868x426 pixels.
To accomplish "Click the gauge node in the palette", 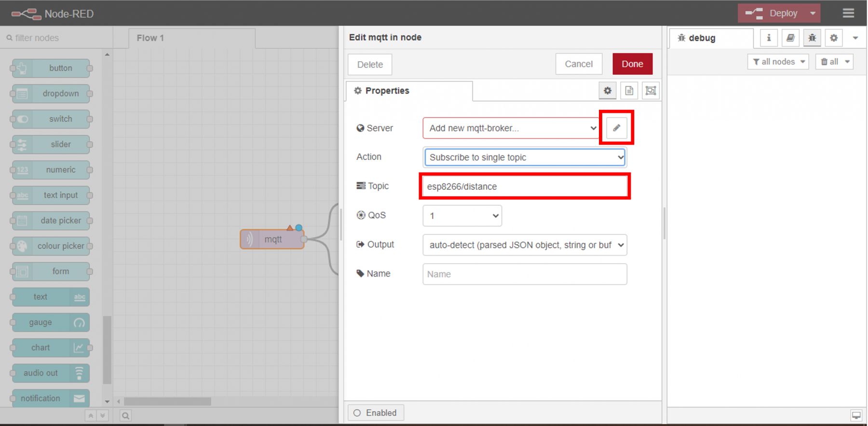I will tap(51, 322).
